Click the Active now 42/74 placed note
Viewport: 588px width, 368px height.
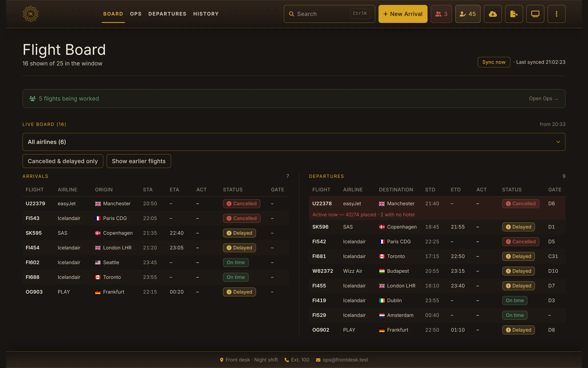coord(363,215)
